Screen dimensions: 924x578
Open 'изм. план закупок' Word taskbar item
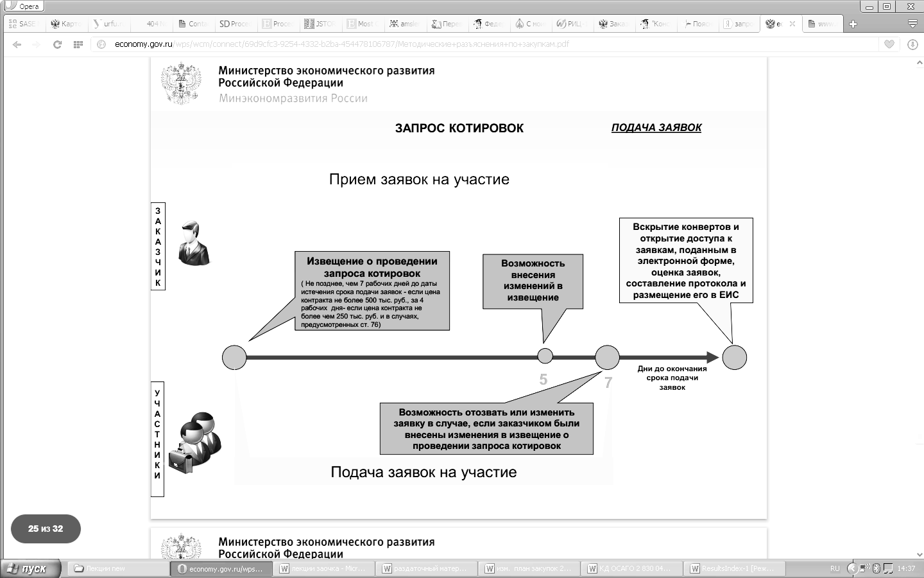[528, 568]
